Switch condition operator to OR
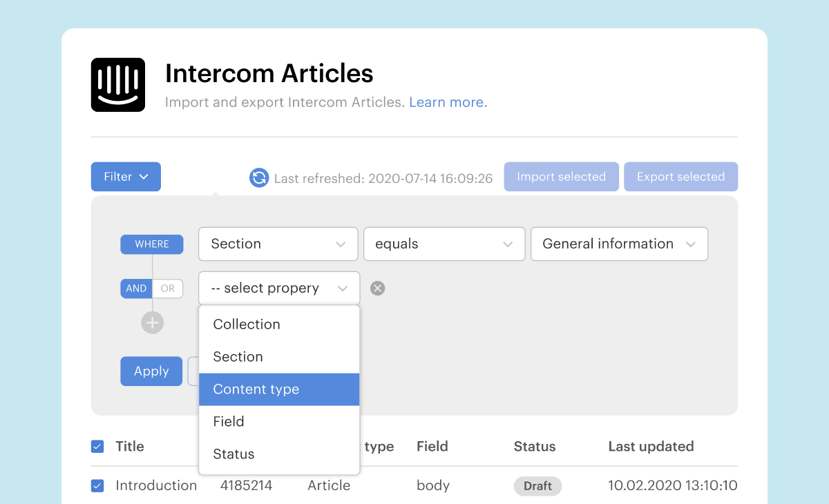The height and width of the screenshot is (504, 829). tap(168, 289)
